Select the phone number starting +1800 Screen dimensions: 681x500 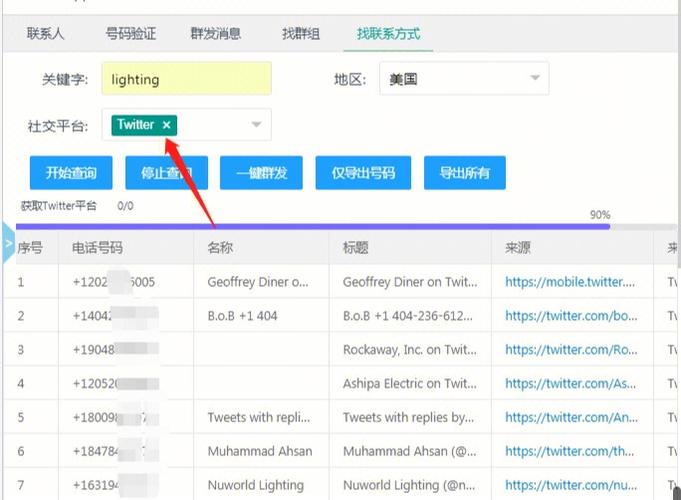point(116,417)
